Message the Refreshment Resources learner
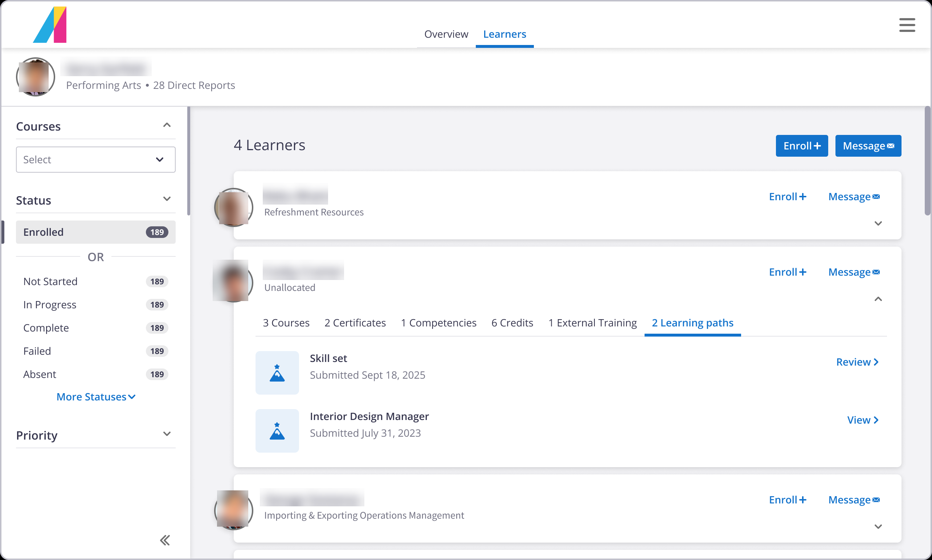The width and height of the screenshot is (932, 560). pyautogui.click(x=854, y=197)
